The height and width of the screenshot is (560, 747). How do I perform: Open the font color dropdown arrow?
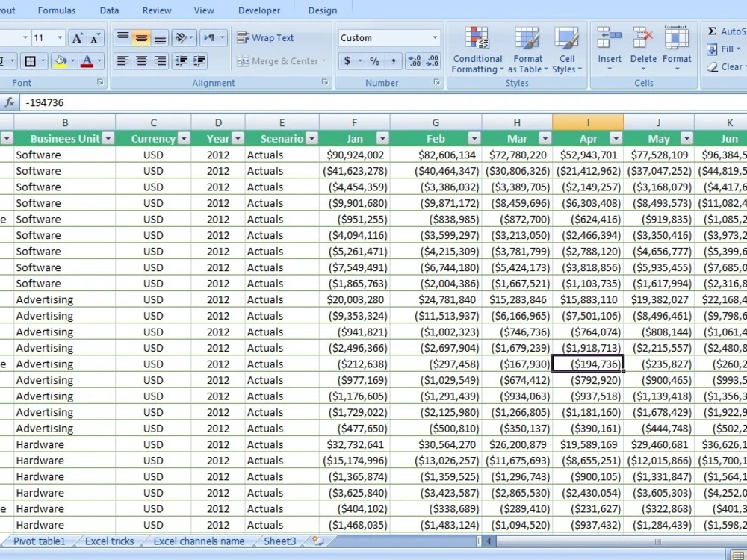99,61
